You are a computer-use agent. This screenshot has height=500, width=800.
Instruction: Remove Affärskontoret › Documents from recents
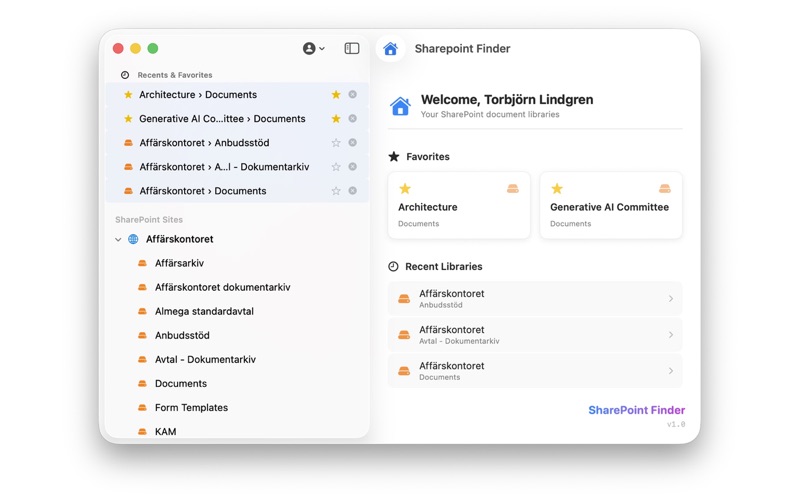[353, 190]
